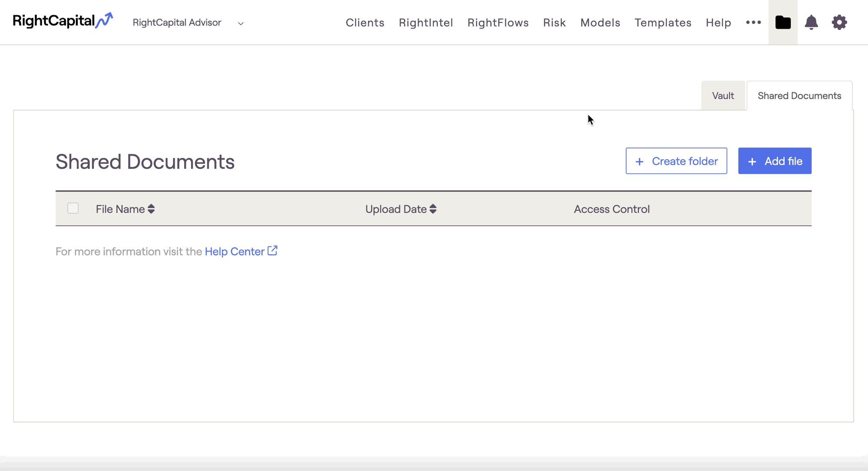The width and height of the screenshot is (868, 471).
Task: Open the three-dots more menu
Action: tap(753, 22)
